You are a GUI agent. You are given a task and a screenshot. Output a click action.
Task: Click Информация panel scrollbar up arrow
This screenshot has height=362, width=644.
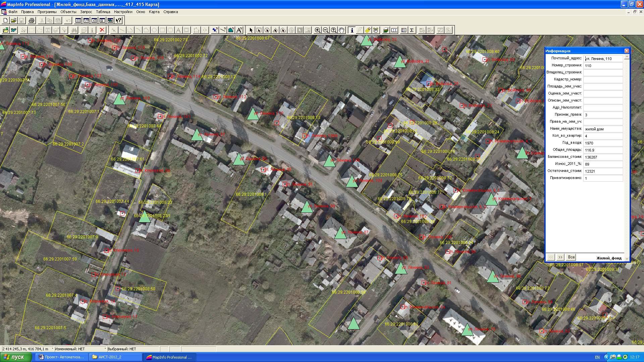tap(627, 57)
